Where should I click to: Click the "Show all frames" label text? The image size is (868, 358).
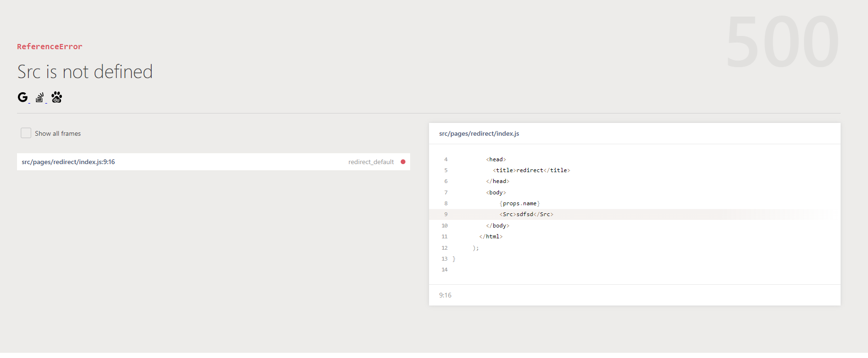[58, 134]
